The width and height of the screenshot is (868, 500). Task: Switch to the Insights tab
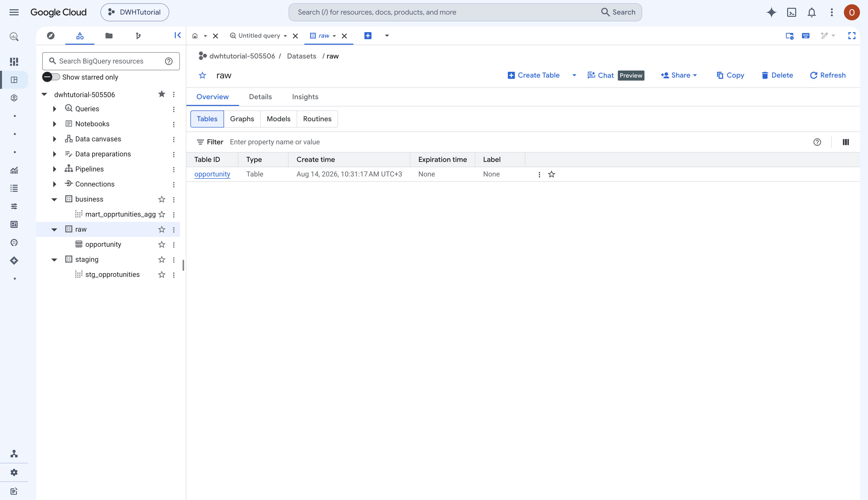(x=305, y=97)
